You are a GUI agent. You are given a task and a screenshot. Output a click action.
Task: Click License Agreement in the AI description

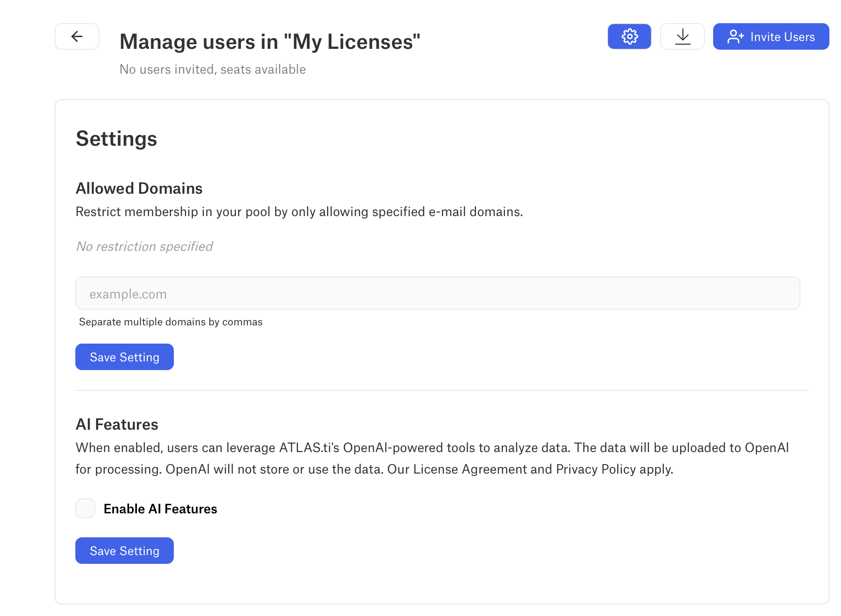tap(470, 469)
